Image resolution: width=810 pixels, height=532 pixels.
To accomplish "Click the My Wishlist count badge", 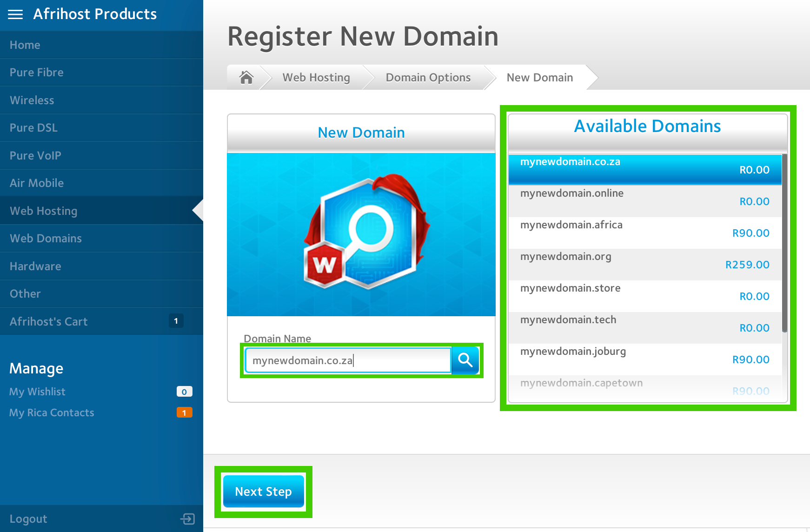I will [184, 392].
